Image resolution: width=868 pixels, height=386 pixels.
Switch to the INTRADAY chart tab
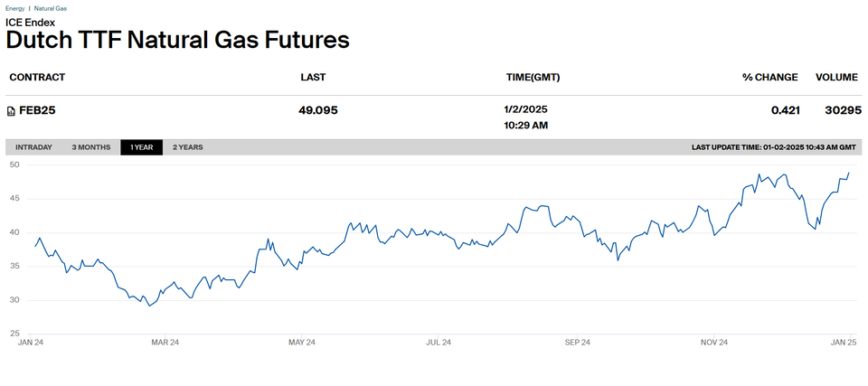click(33, 147)
